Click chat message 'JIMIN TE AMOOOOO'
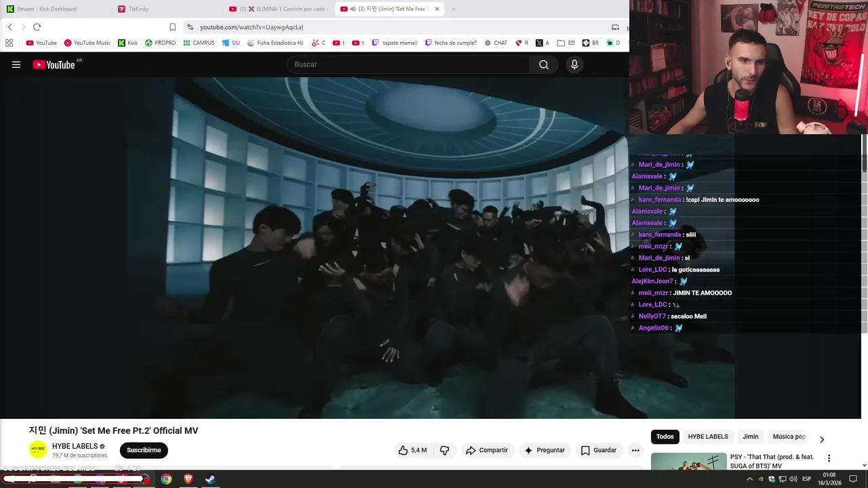The image size is (868, 488). click(703, 293)
